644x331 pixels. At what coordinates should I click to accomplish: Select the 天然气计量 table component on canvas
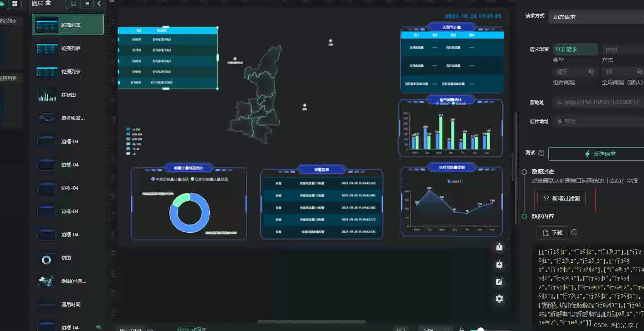[452, 58]
